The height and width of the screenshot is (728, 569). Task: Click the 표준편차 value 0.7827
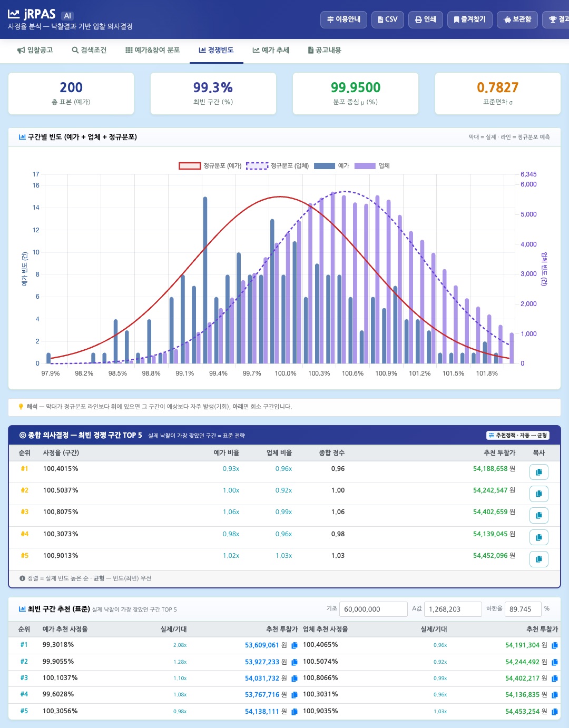pos(498,87)
